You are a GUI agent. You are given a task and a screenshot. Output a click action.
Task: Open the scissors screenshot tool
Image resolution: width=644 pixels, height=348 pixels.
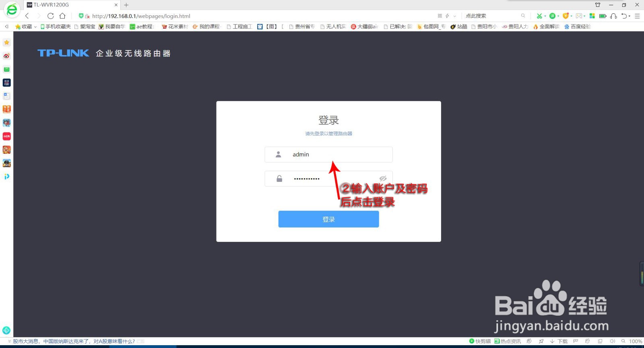click(x=539, y=16)
